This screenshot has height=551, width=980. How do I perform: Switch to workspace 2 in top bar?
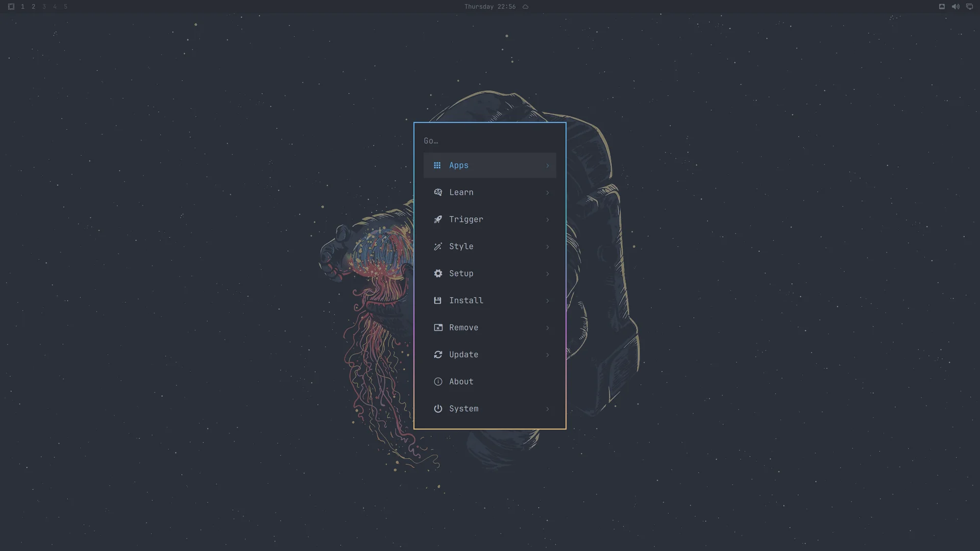point(33,7)
